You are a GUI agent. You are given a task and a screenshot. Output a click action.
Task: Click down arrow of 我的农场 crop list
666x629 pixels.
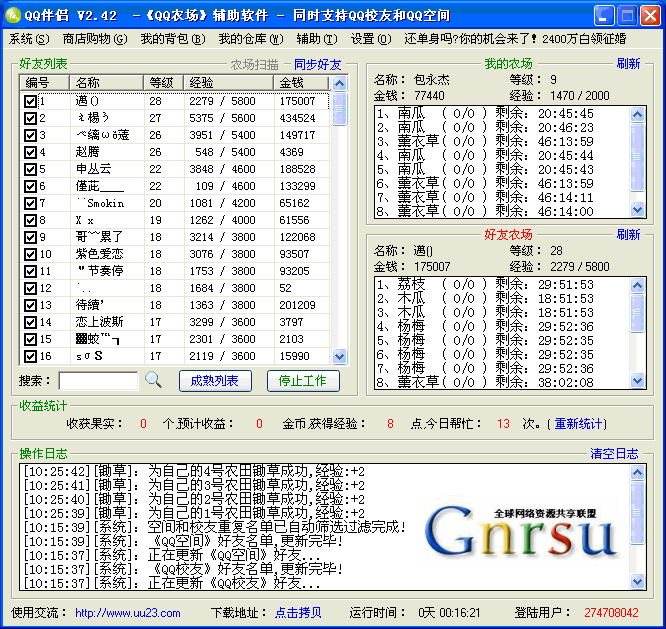tap(637, 209)
